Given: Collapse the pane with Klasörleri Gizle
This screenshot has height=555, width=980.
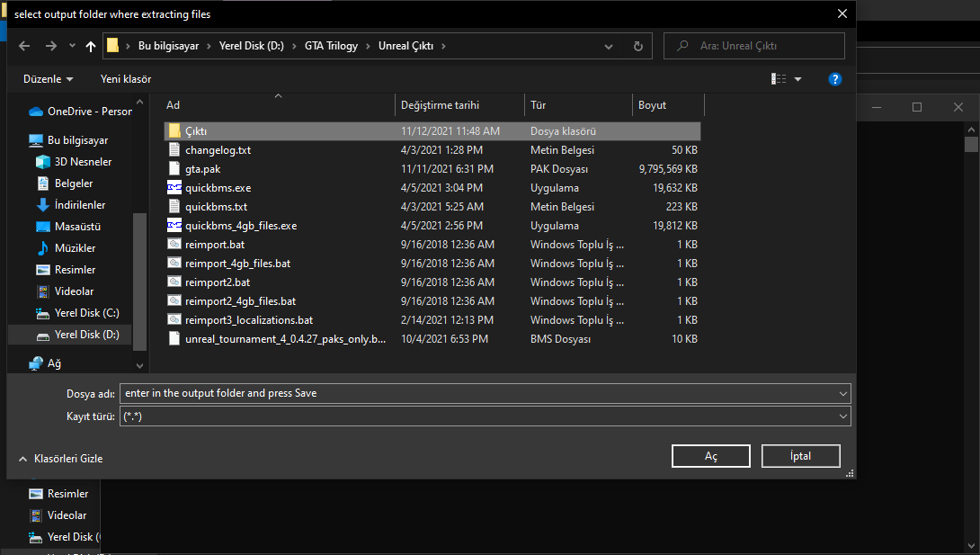Looking at the screenshot, I should point(60,459).
